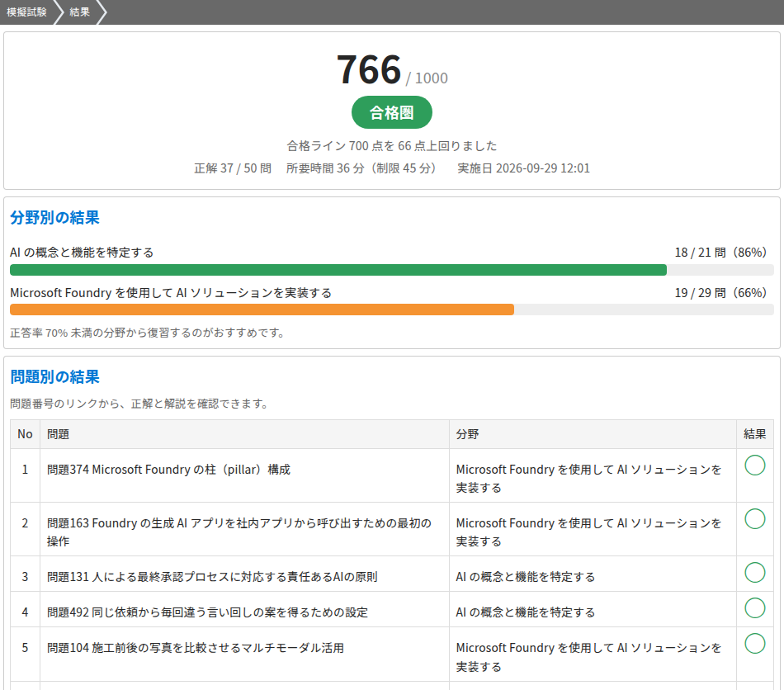
Task: Click the 分野 cell of row 3
Action: pos(593,574)
